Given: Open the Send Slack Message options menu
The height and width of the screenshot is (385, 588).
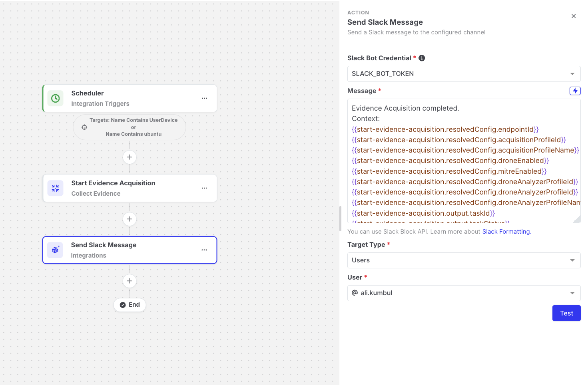Looking at the screenshot, I should click(x=204, y=250).
